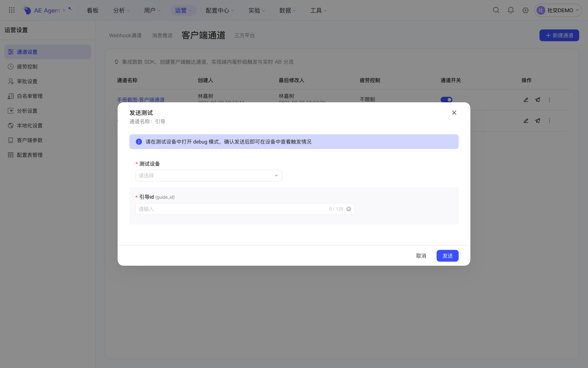Click pencil edit icon in second channel row

[526, 121]
